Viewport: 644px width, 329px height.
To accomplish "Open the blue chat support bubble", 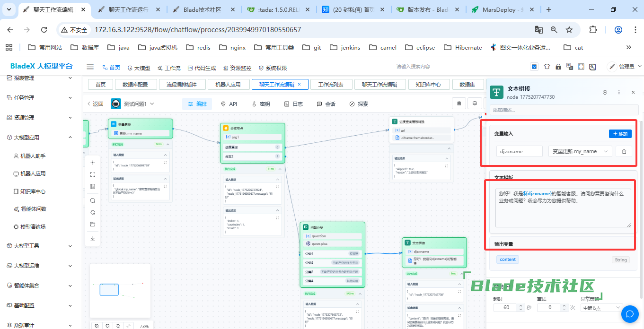I will (629, 313).
